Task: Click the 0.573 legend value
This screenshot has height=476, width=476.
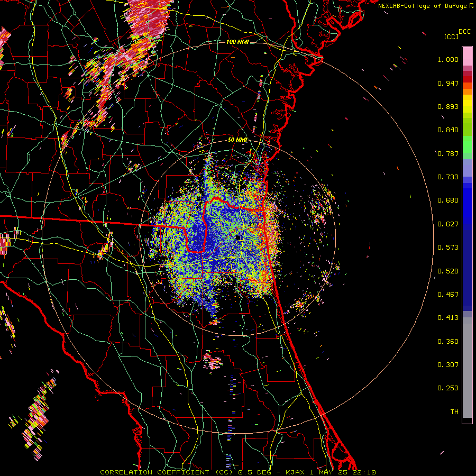Action: [x=448, y=248]
